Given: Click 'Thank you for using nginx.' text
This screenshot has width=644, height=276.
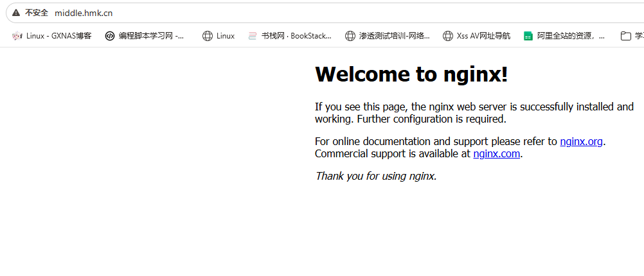Looking at the screenshot, I should point(376,177).
